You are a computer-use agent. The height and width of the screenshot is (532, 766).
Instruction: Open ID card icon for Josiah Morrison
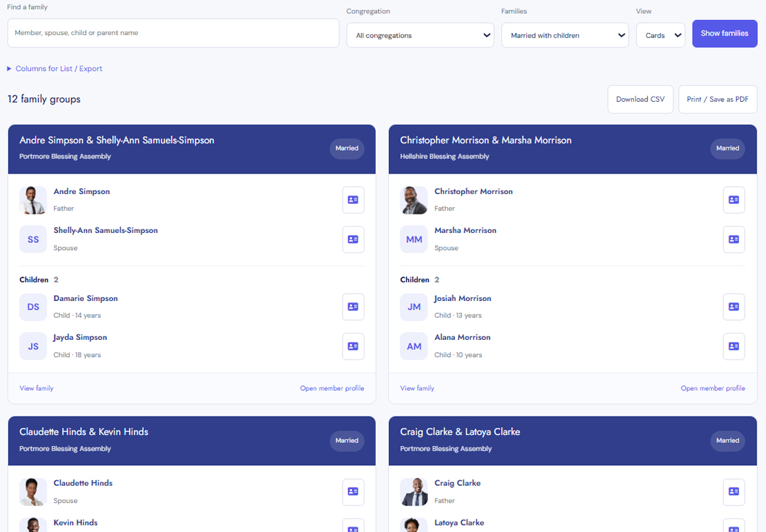(734, 307)
